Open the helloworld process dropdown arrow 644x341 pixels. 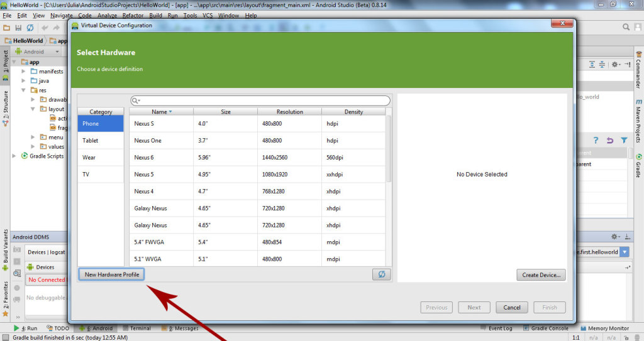click(x=625, y=252)
